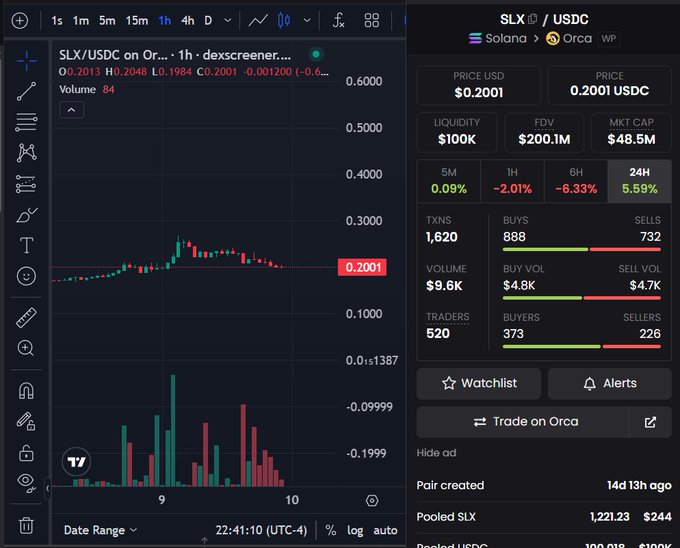This screenshot has width=680, height=548.
Task: Click the TradingView logo
Action: pos(76,462)
